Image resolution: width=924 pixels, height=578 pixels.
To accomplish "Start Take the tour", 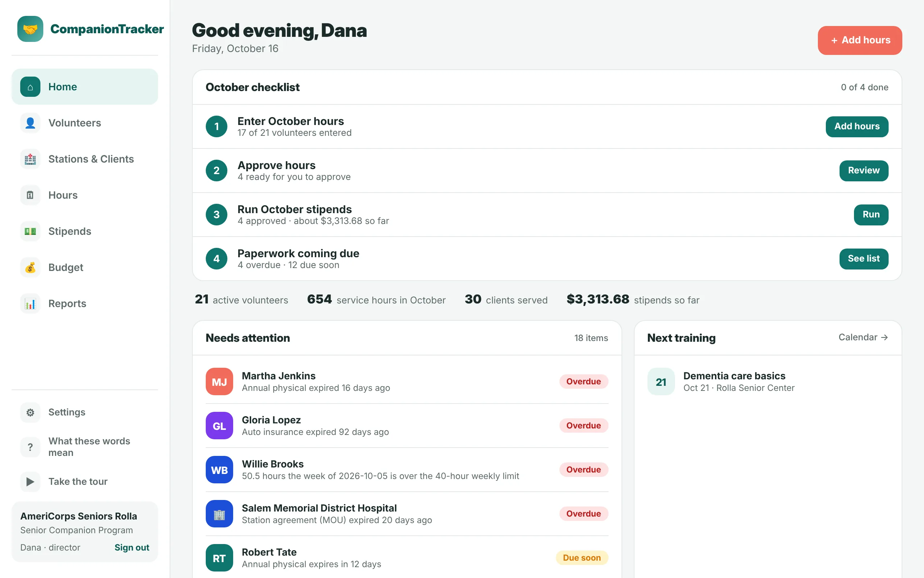I will point(85,482).
